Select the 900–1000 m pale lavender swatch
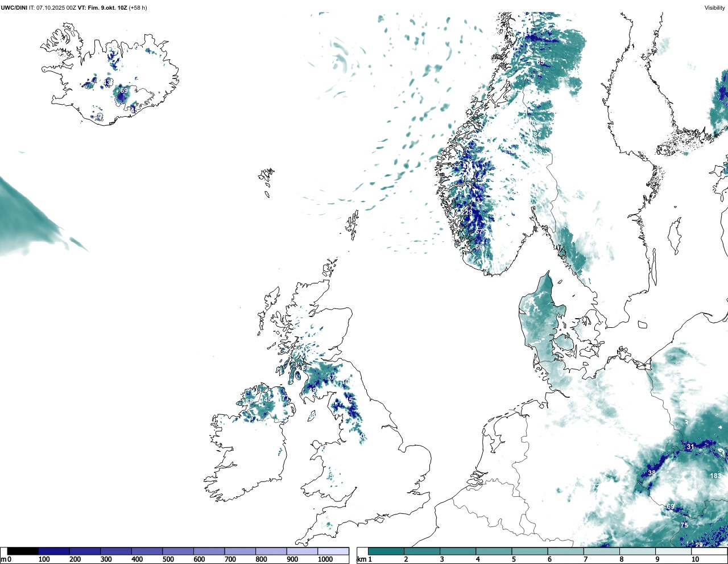728x564 pixels. click(302, 551)
